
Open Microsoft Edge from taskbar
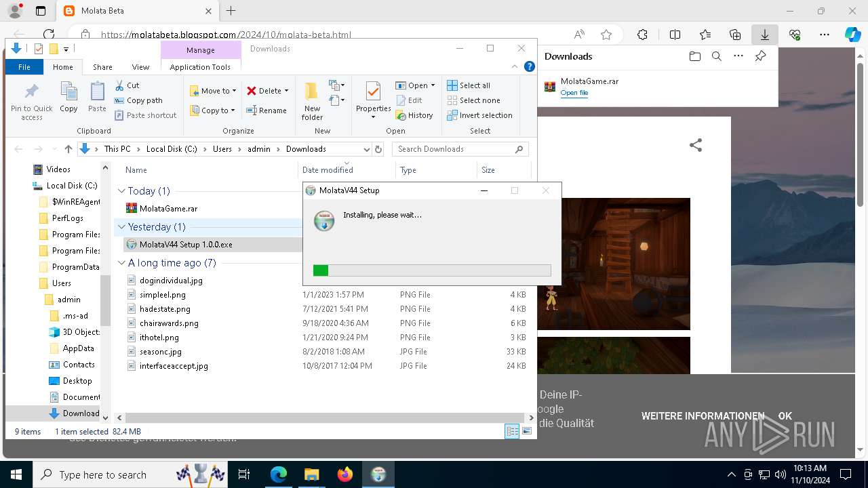279,474
